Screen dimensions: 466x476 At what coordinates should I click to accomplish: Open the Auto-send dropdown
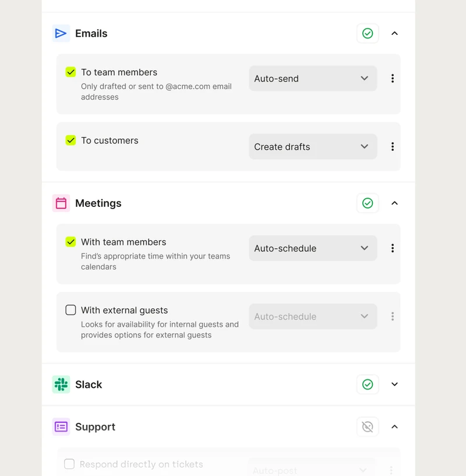point(313,78)
